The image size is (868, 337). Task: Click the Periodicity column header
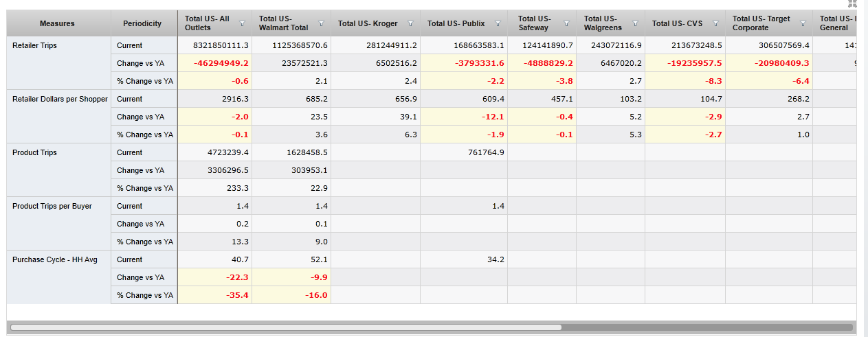[x=142, y=23]
